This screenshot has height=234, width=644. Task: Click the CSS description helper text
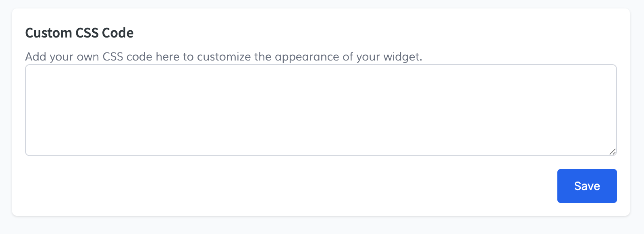[x=224, y=56]
